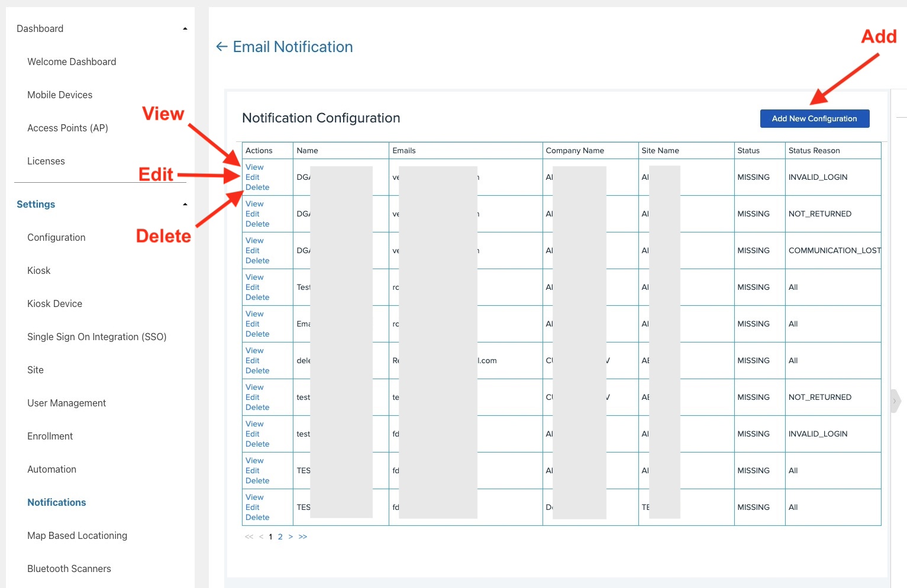This screenshot has width=907, height=588.
Task: Delete the COMMUNICATION_LOST configuration row
Action: click(257, 261)
